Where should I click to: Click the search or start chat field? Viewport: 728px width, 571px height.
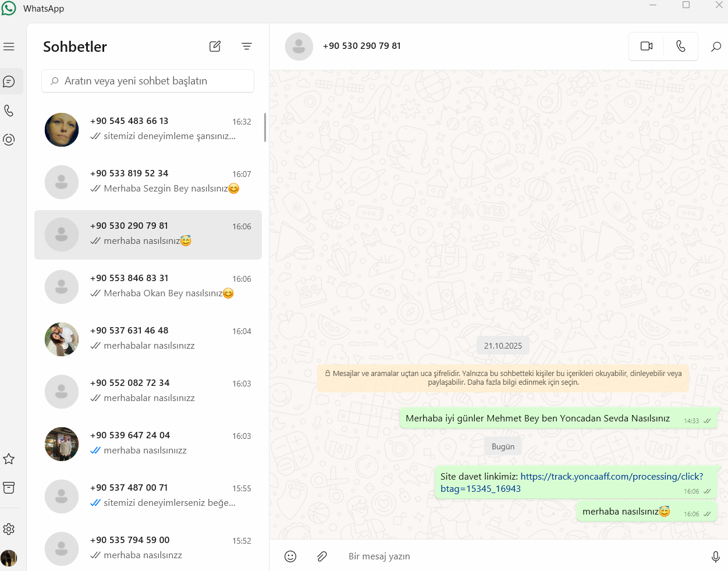(x=148, y=81)
